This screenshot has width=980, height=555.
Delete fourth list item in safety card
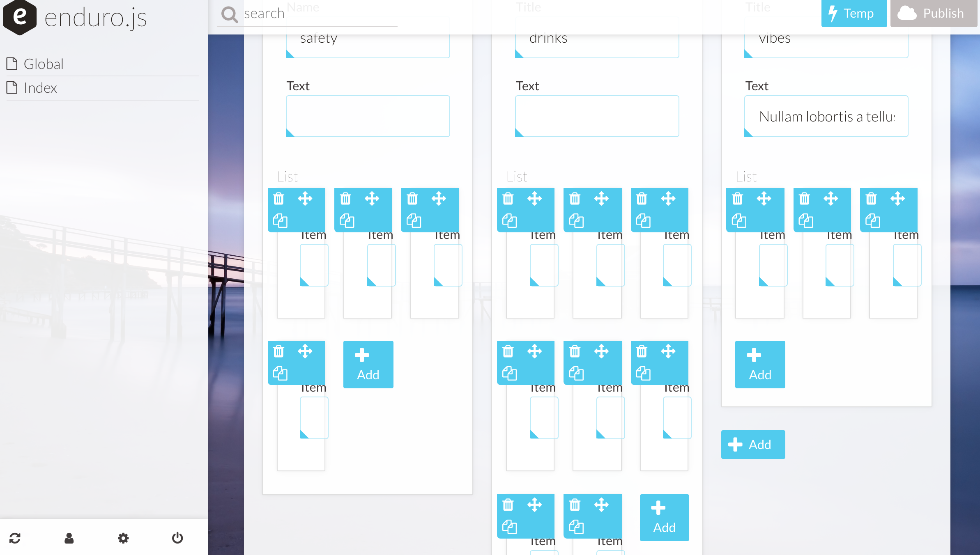pyautogui.click(x=279, y=351)
